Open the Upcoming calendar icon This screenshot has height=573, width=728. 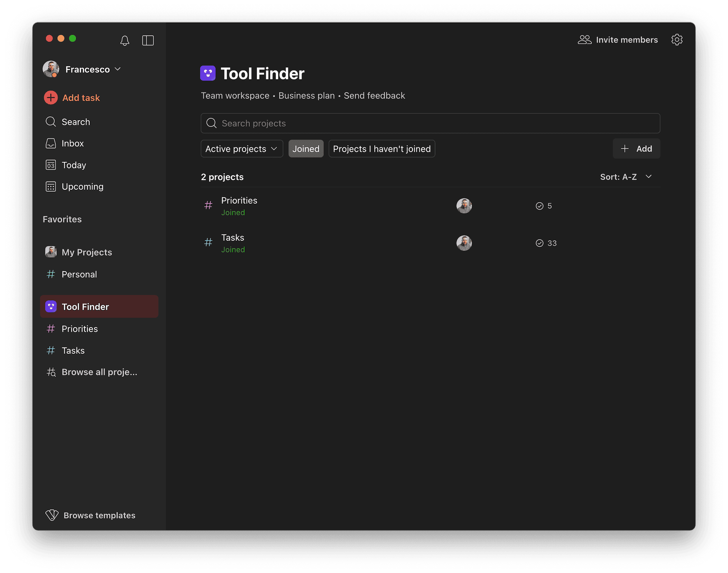tap(51, 186)
